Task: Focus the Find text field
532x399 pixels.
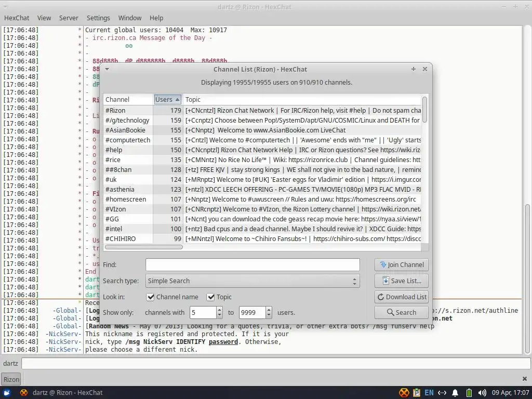Action: tap(252, 264)
